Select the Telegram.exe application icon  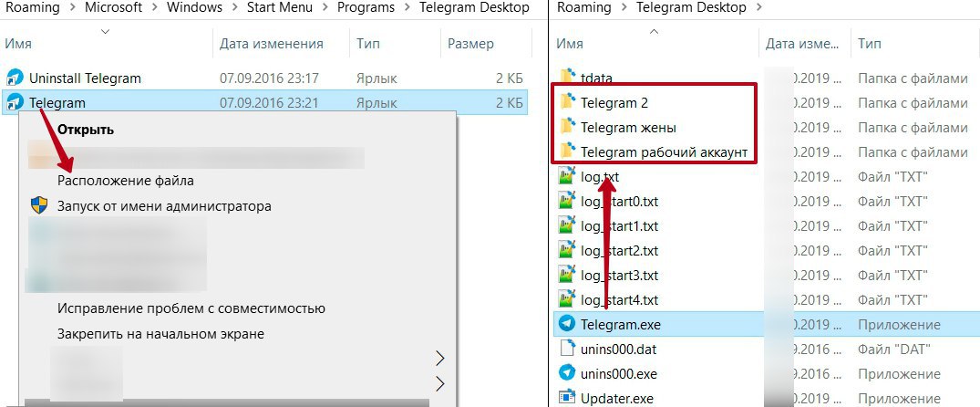click(x=567, y=325)
